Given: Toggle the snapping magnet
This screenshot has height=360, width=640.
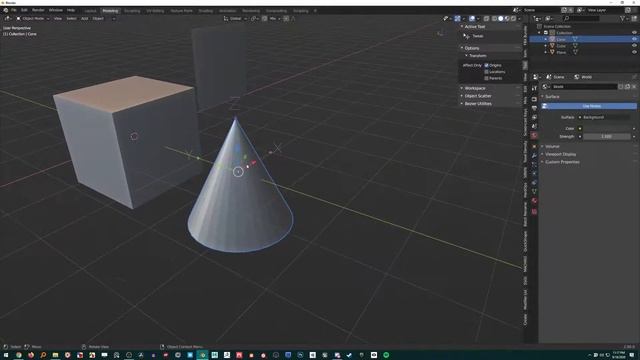Looking at the screenshot, I should 264,19.
